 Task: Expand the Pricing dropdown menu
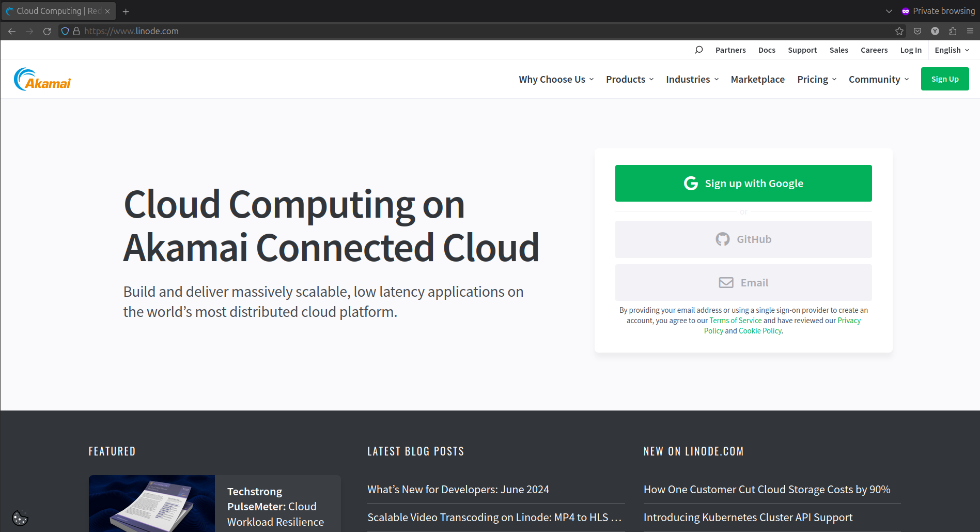(x=816, y=79)
